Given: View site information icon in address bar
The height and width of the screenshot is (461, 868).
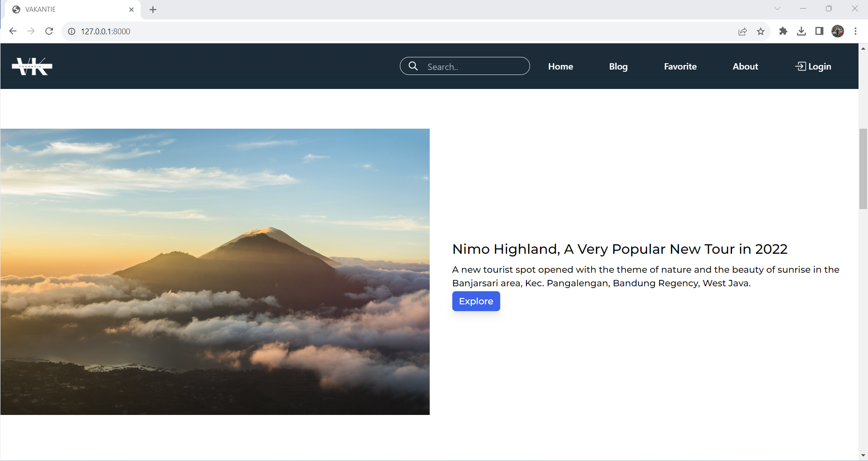Looking at the screenshot, I should 71,31.
